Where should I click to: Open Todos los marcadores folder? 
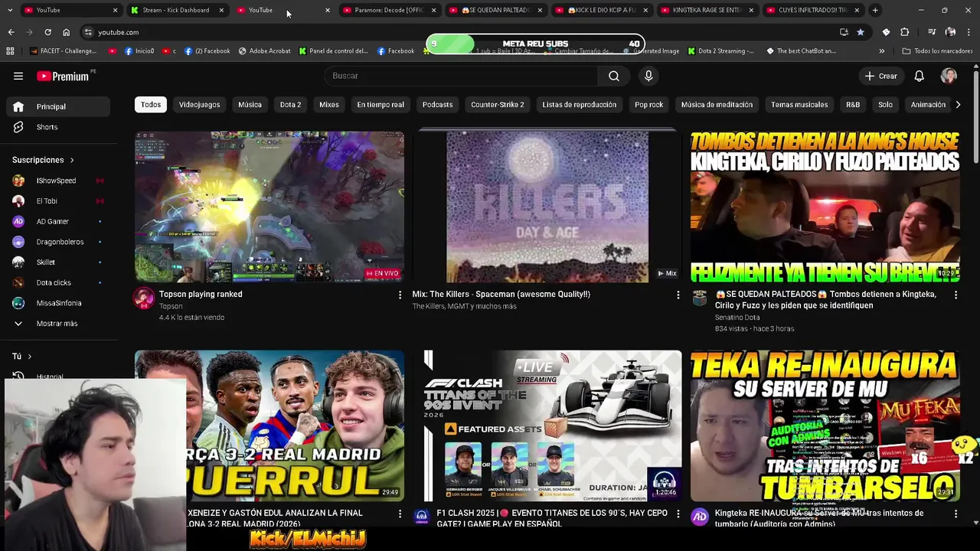pyautogui.click(x=937, y=51)
